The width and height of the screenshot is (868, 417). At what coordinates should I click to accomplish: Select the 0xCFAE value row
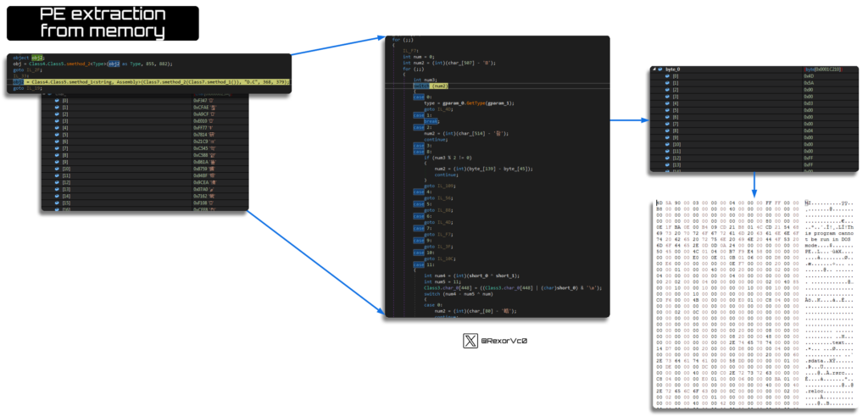click(202, 106)
